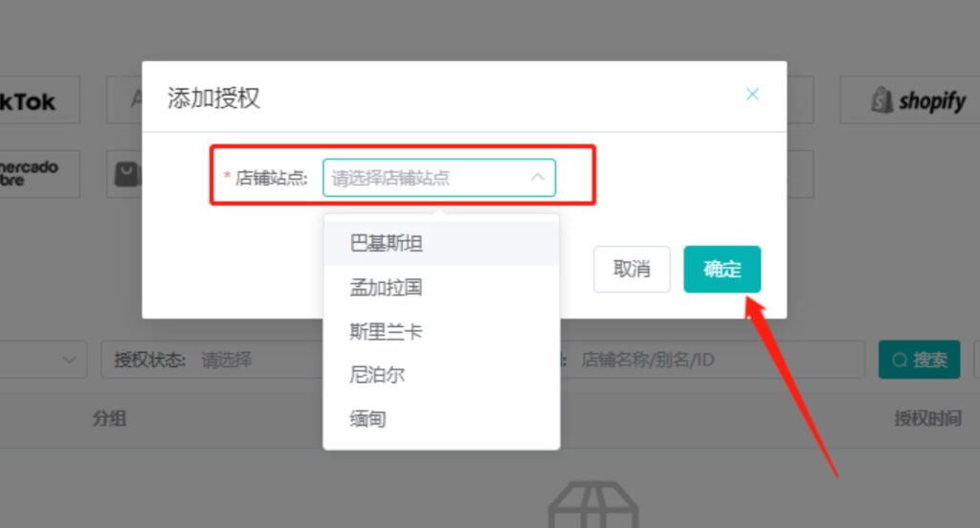
Task: Select the TikTok platform card
Action: [x=39, y=100]
